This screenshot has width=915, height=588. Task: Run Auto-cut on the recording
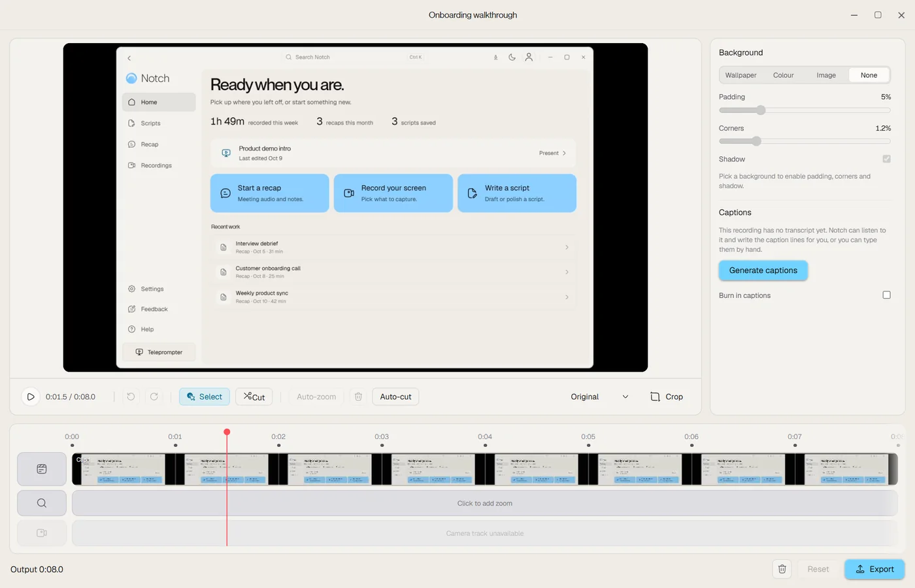(395, 397)
